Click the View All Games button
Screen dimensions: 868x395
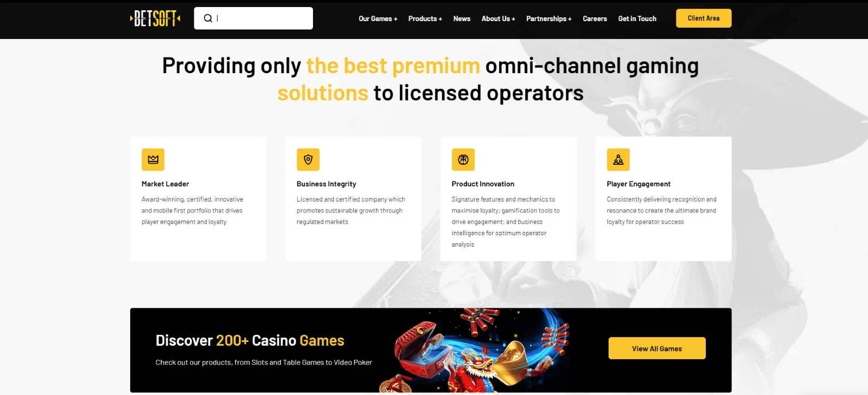[656, 348]
